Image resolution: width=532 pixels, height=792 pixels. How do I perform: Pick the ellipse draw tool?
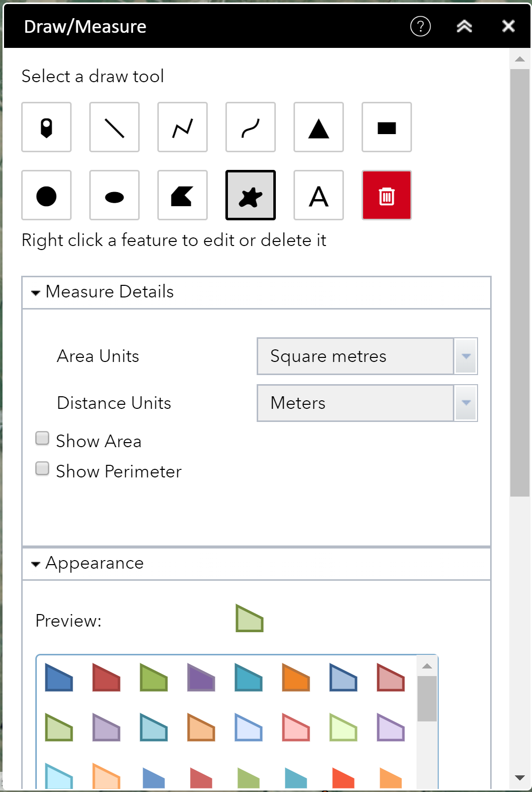[x=114, y=195]
